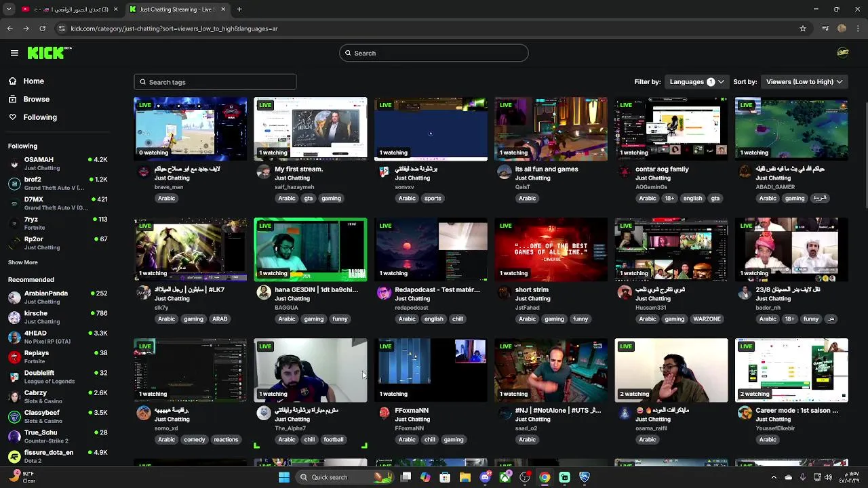
Task: Open the FFoxmaNN streamer avatar
Action: [x=384, y=413]
